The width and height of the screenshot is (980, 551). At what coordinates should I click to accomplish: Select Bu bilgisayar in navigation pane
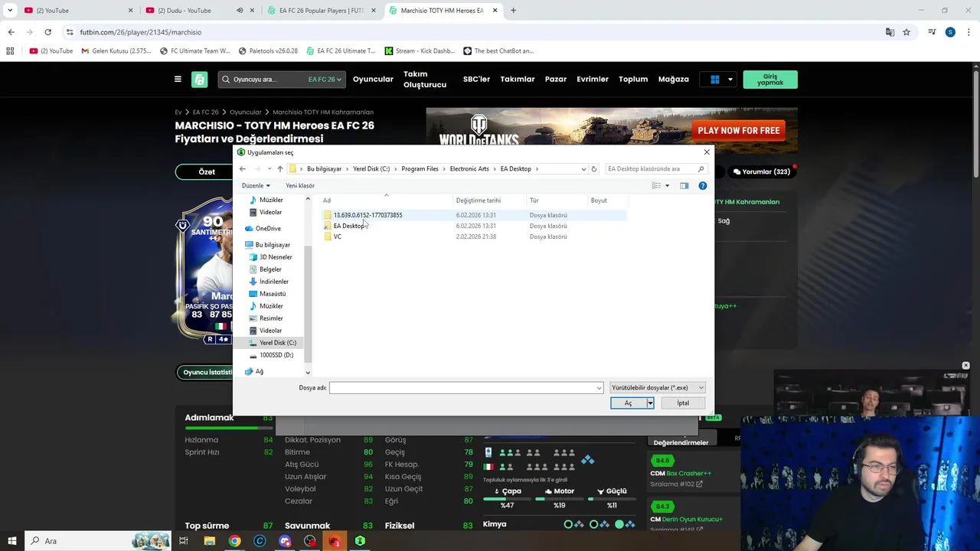pyautogui.click(x=273, y=245)
